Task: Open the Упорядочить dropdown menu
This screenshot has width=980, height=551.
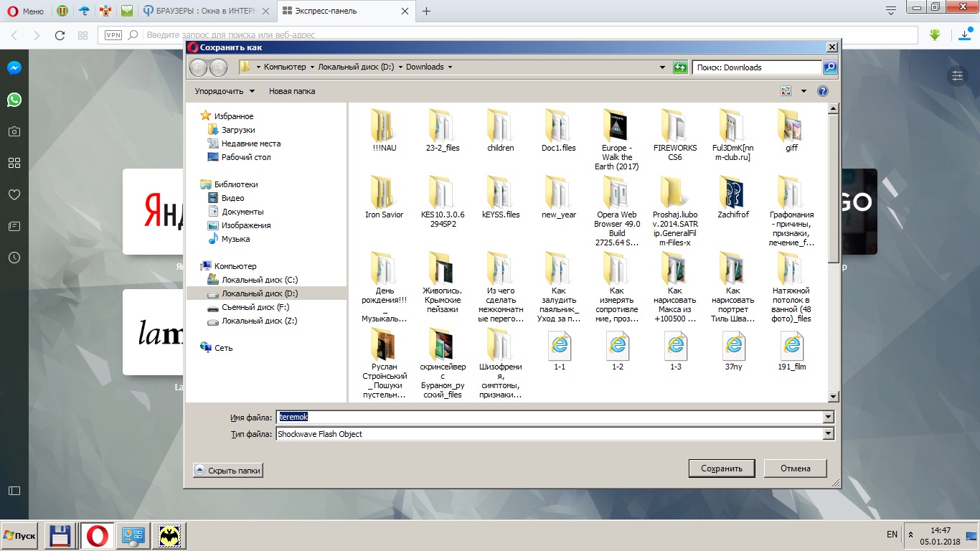Action: pyautogui.click(x=225, y=91)
